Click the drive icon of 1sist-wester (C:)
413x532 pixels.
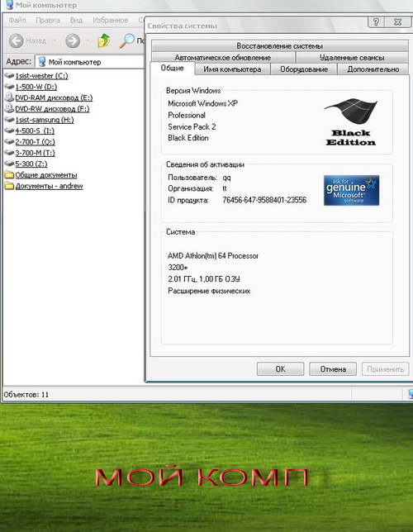click(x=10, y=75)
